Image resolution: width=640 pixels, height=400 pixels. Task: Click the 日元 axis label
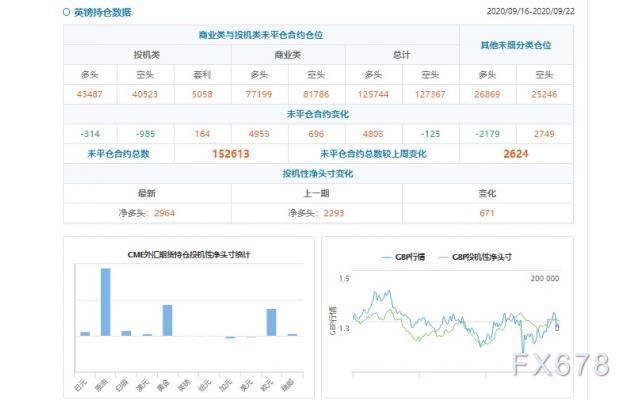coord(80,385)
